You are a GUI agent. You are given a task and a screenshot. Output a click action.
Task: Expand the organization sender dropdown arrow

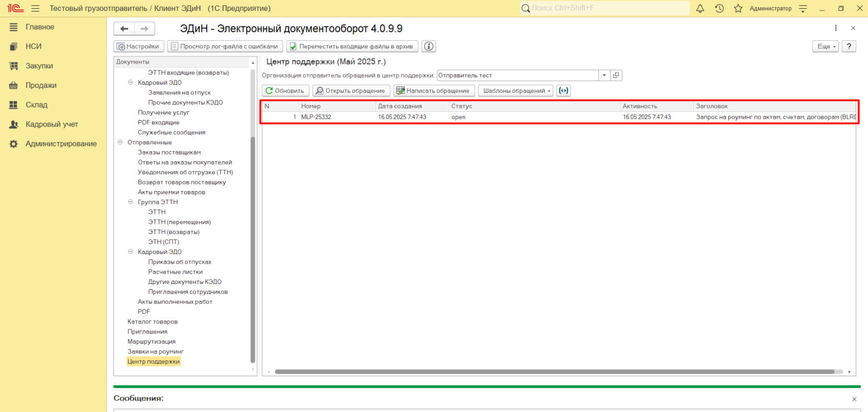[604, 75]
